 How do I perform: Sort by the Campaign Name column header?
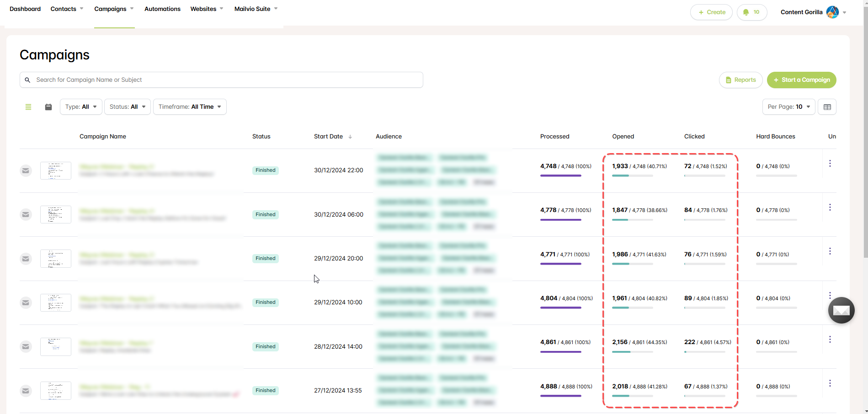pos(103,137)
